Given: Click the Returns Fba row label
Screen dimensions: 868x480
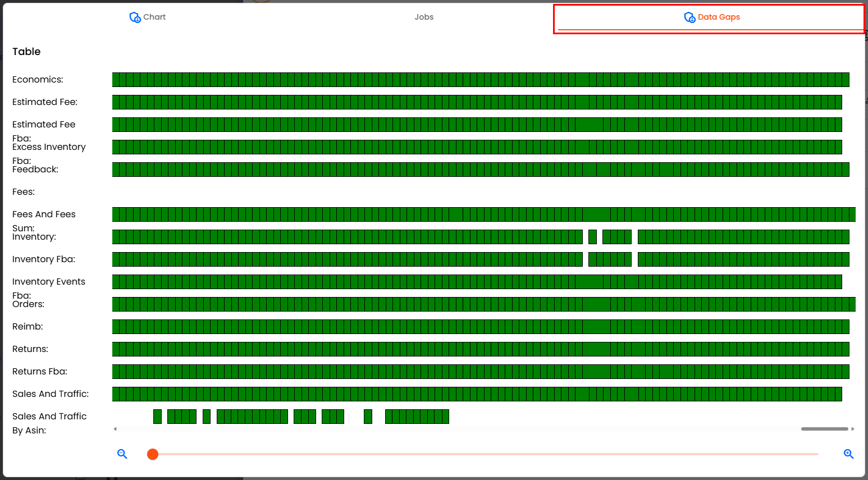Looking at the screenshot, I should (x=40, y=372).
